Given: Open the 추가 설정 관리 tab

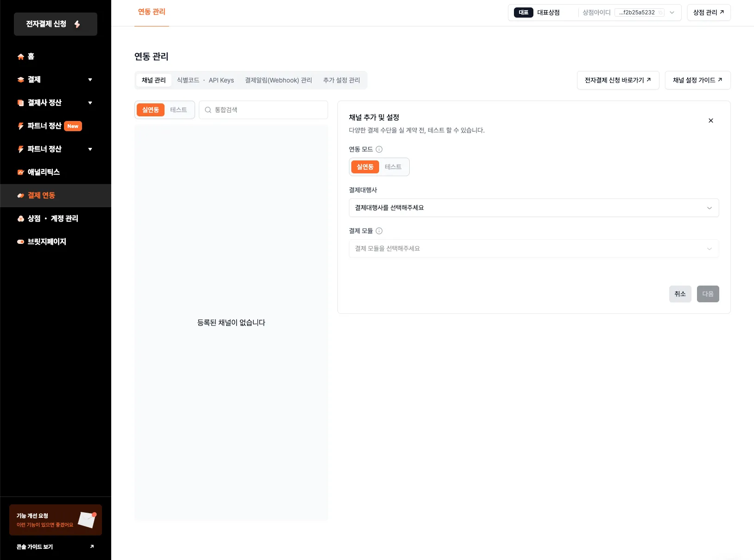Looking at the screenshot, I should click(342, 80).
